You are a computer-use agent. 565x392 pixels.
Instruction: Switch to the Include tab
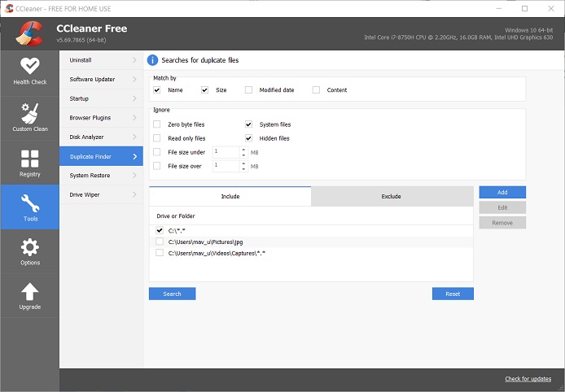tap(230, 196)
